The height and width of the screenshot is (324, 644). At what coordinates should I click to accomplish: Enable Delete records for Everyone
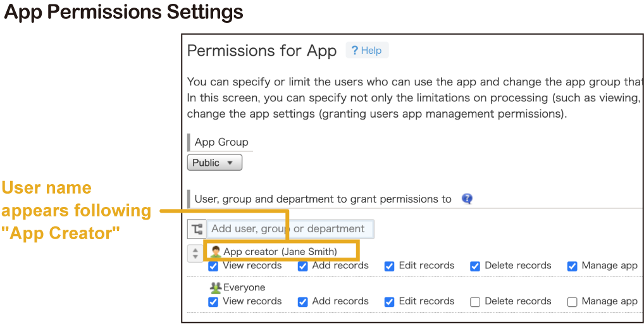[475, 302]
